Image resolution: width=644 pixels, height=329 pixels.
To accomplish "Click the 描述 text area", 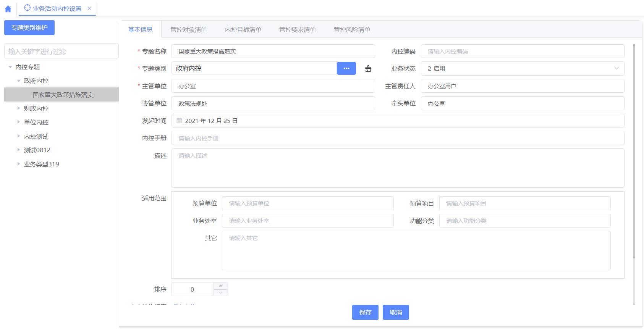I will (398, 168).
